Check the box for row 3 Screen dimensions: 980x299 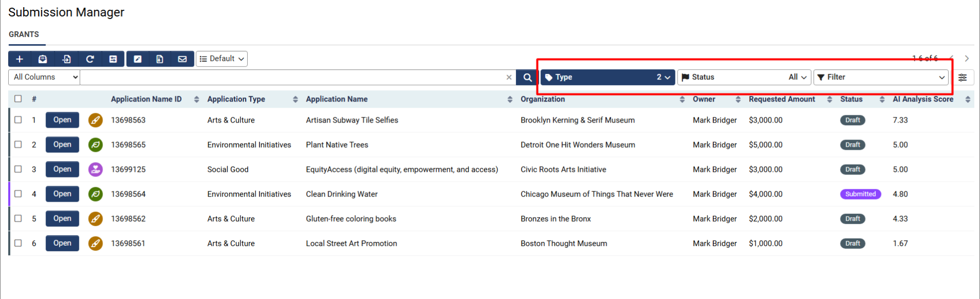point(18,169)
